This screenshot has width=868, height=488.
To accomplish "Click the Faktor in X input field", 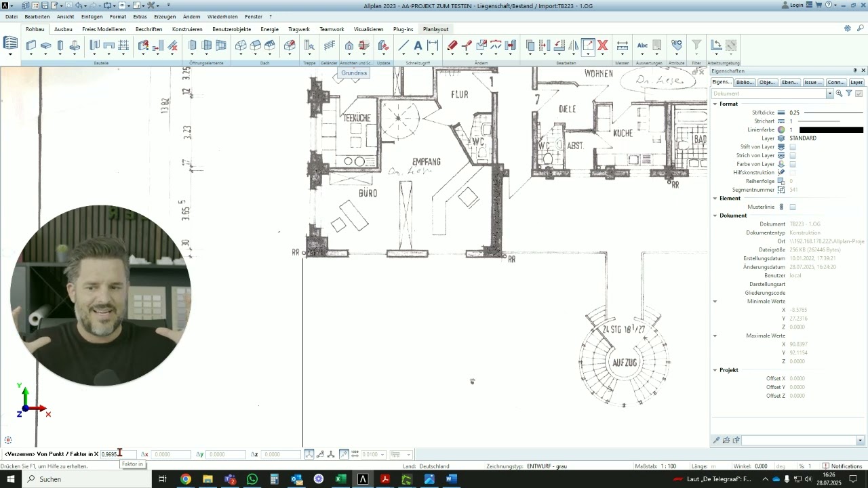I will click(118, 454).
